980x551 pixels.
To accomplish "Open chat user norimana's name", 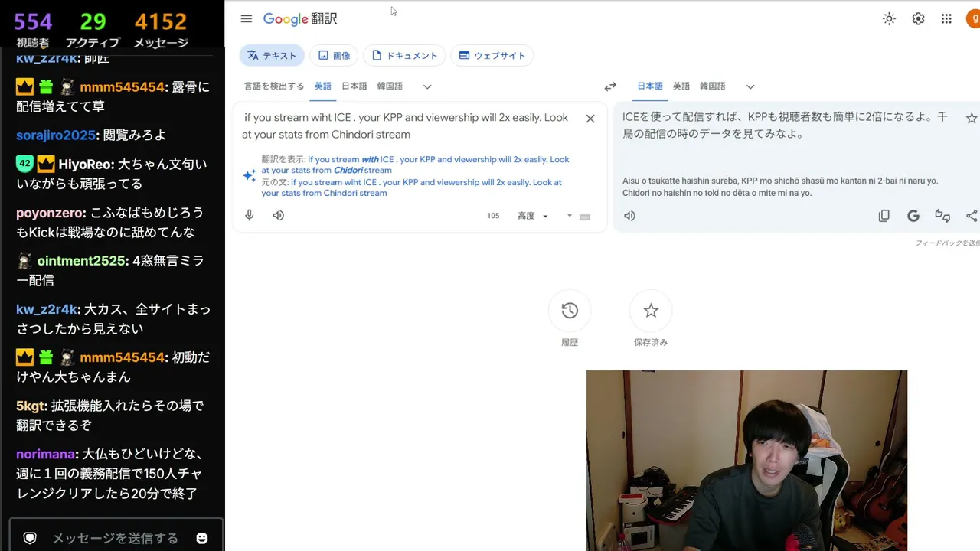I will (45, 454).
